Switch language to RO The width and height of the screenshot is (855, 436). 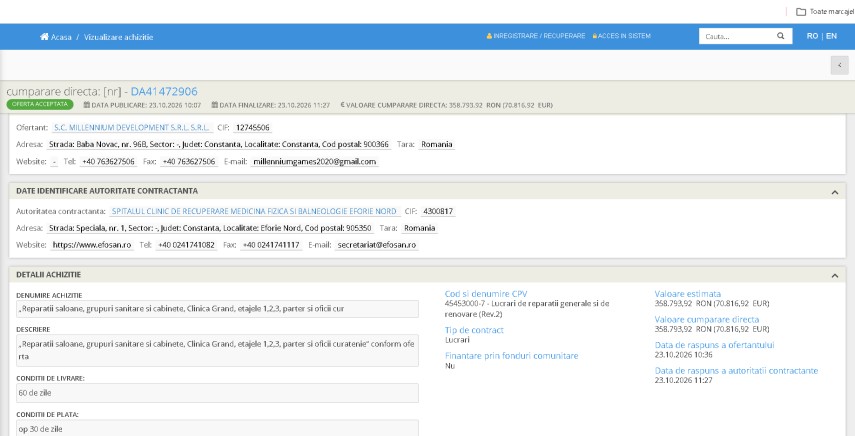pyautogui.click(x=812, y=36)
